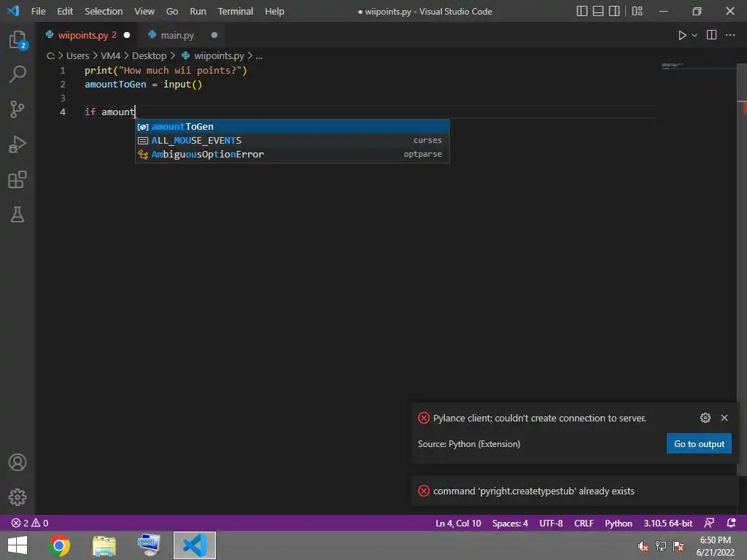
Task: Expand breadcrumb ellipsis symbol segment
Action: pyautogui.click(x=259, y=55)
